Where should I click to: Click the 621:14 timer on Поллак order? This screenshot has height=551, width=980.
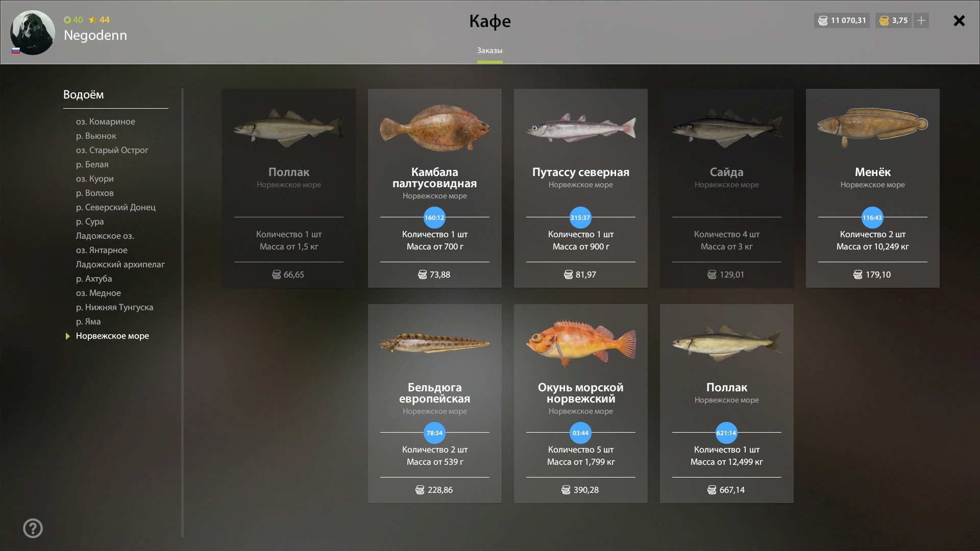pyautogui.click(x=726, y=433)
